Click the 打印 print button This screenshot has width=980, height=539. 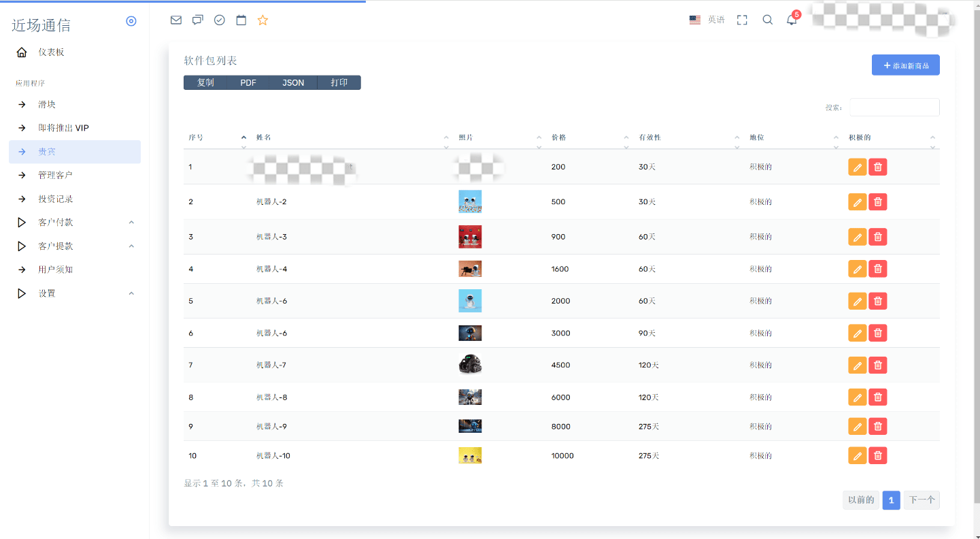[339, 82]
